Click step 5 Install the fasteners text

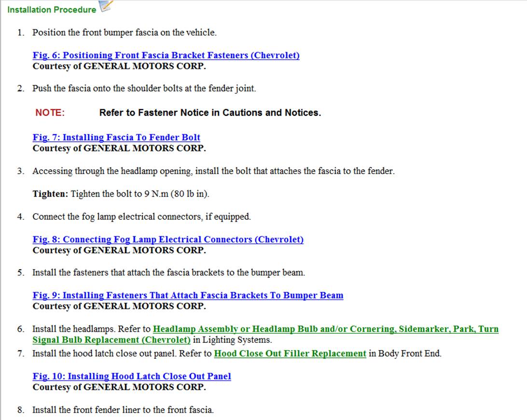pos(168,272)
